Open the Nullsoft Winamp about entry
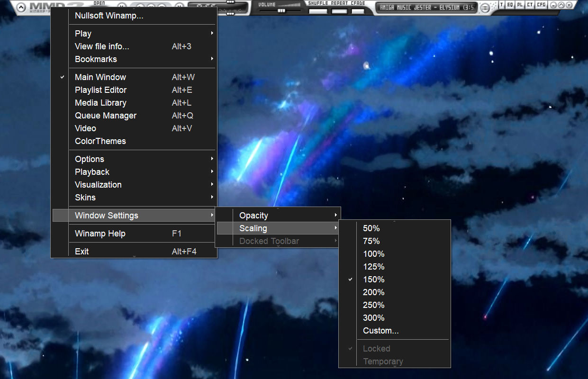 pyautogui.click(x=134, y=16)
